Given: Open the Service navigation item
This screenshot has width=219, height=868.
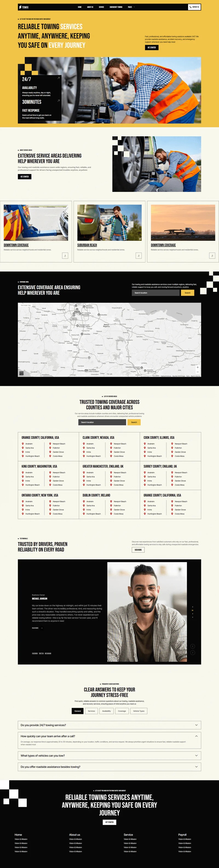Looking at the screenshot, I should [x=101, y=7].
